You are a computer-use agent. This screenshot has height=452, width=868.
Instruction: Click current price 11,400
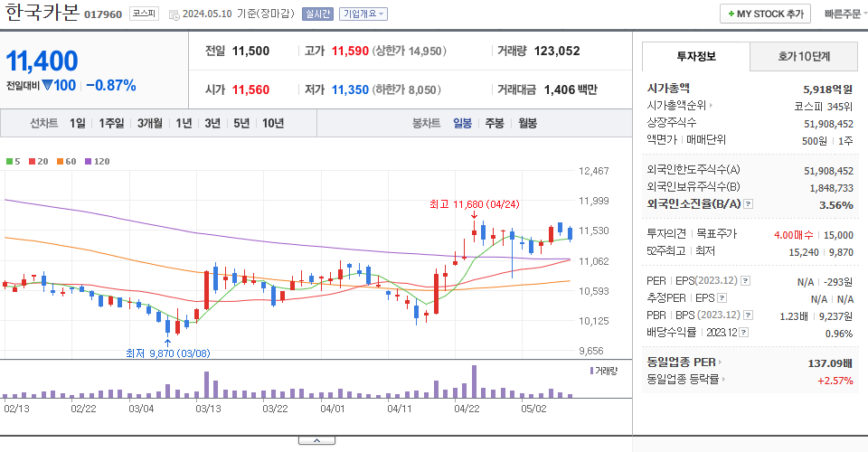42,61
